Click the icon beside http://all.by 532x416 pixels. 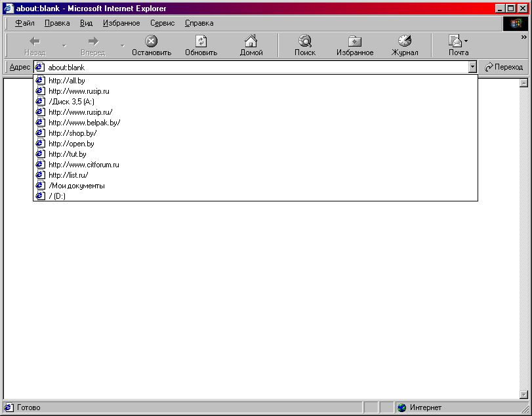41,81
